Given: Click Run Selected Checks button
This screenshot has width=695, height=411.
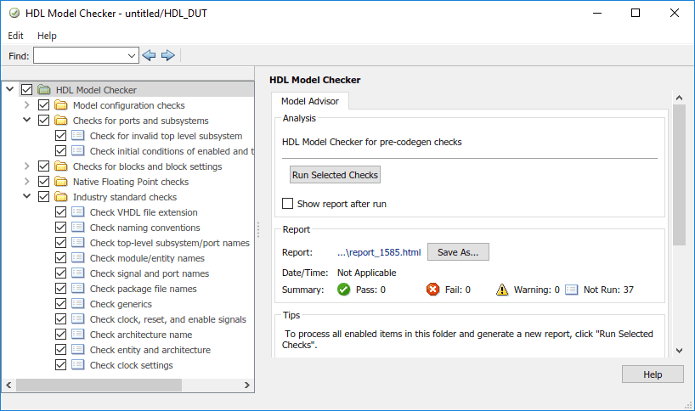Looking at the screenshot, I should click(335, 175).
